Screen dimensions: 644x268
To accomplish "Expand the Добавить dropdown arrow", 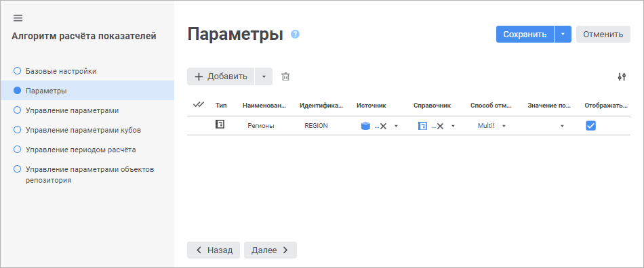I will tap(264, 76).
